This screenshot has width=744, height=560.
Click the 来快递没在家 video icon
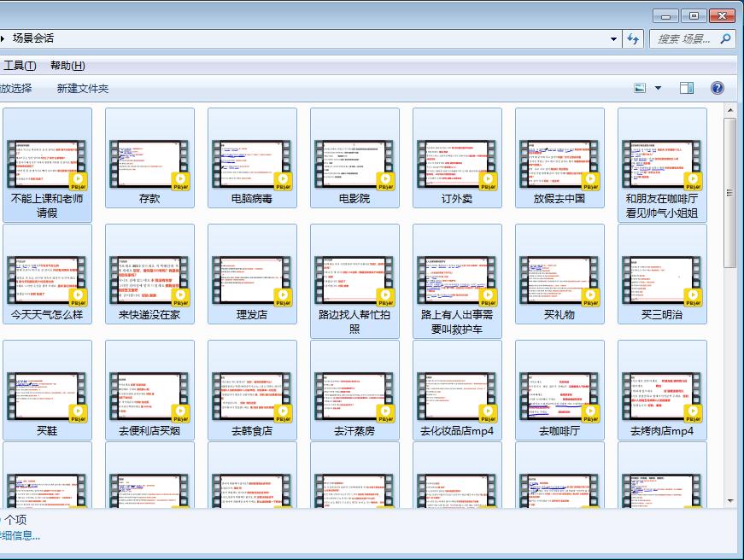coord(149,280)
